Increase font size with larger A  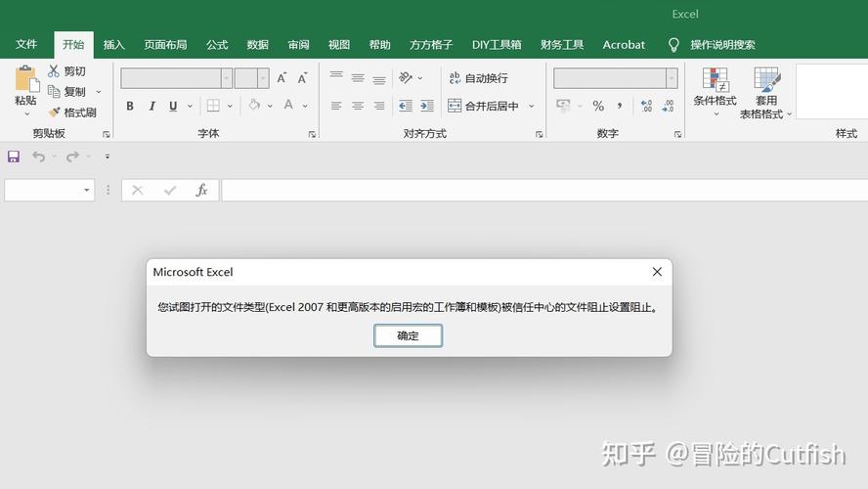pyautogui.click(x=282, y=78)
